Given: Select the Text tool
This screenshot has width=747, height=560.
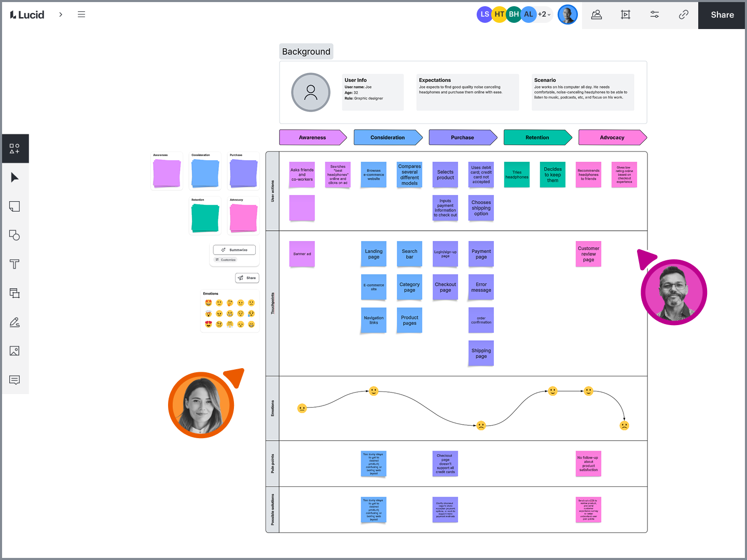Looking at the screenshot, I should 15,264.
